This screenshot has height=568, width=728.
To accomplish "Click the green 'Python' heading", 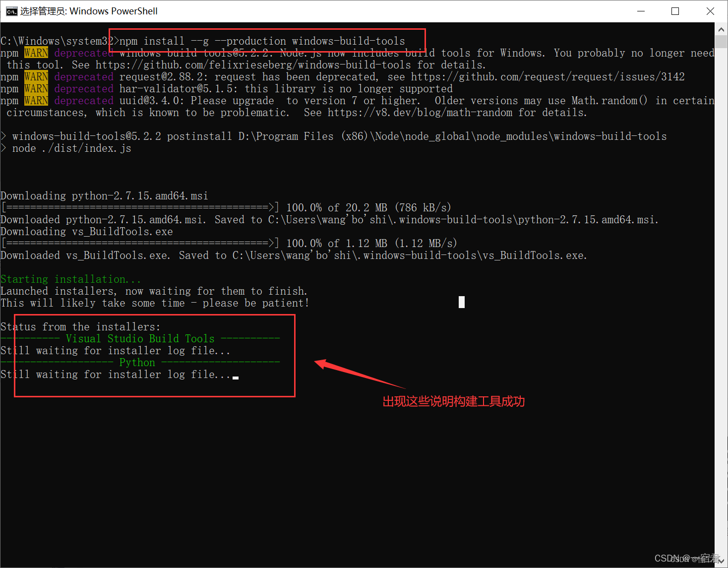I will pyautogui.click(x=137, y=363).
